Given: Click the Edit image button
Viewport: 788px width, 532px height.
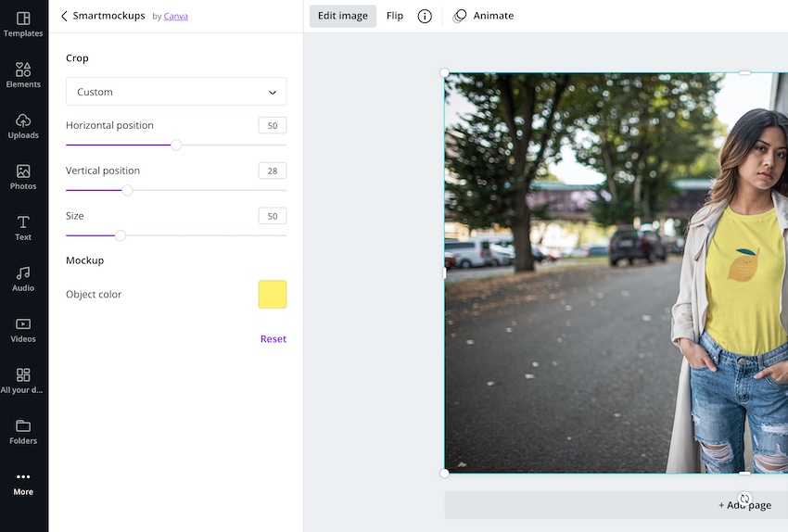Looking at the screenshot, I should click(x=343, y=16).
